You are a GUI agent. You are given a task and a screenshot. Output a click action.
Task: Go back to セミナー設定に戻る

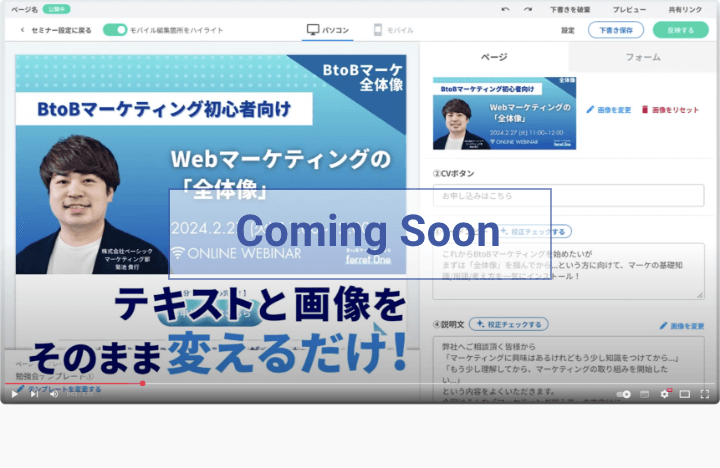tap(56, 30)
